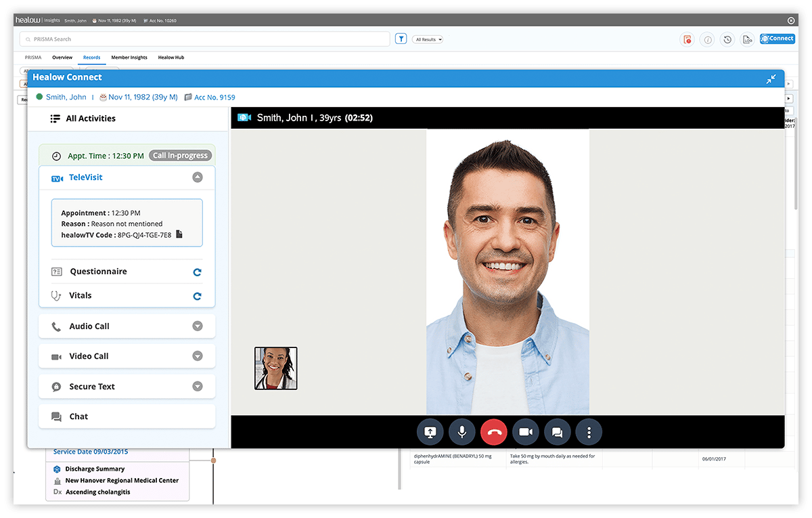
Task: Click the Discharge Summary entry
Action: (x=95, y=469)
